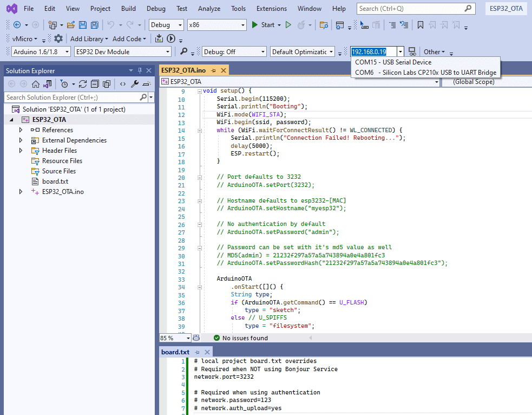This screenshot has height=415, width=532.
Task: Click the Find in Files folder icon
Action: [324, 25]
